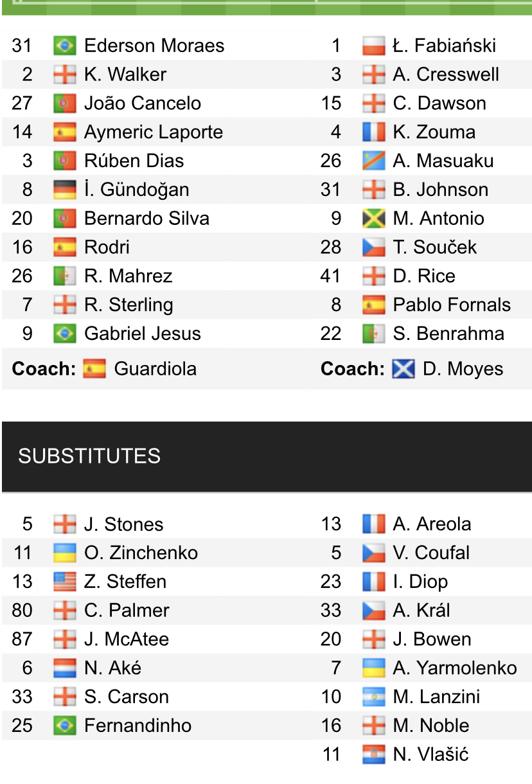The width and height of the screenshot is (532, 784).
Task: Click DR Congo flag beside A. Masuaku
Action: pos(373,161)
